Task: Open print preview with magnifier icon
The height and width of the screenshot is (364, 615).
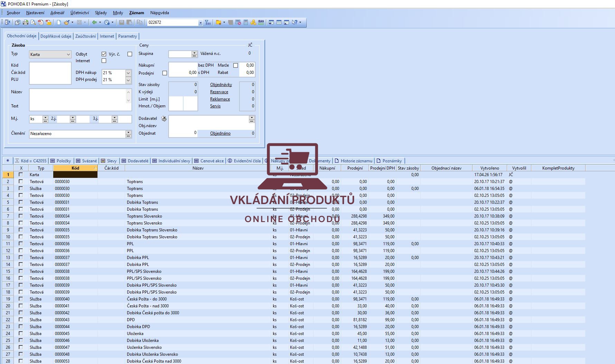Action: click(x=33, y=22)
